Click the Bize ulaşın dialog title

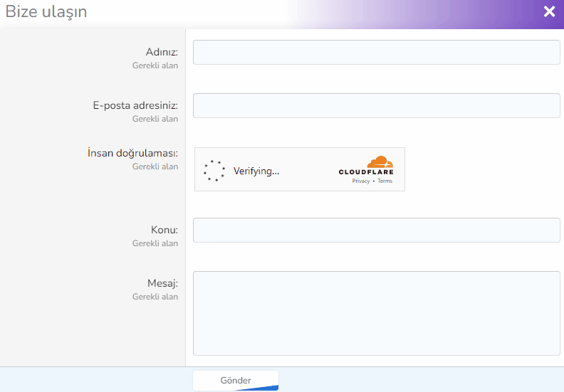[46, 11]
